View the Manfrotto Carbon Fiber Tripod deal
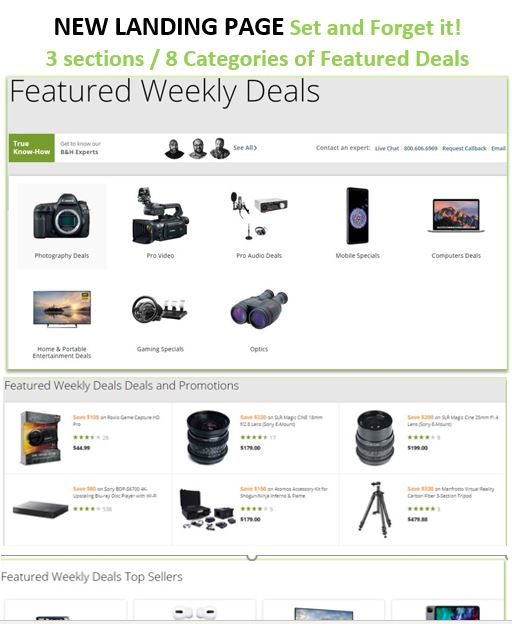This screenshot has width=512, height=624. click(422, 510)
